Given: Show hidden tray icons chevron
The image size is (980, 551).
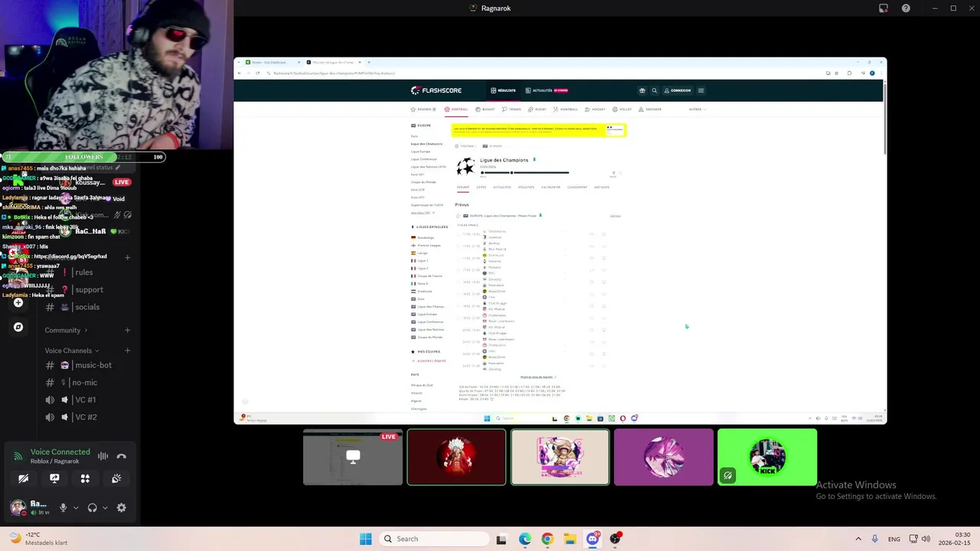Looking at the screenshot, I should [858, 539].
